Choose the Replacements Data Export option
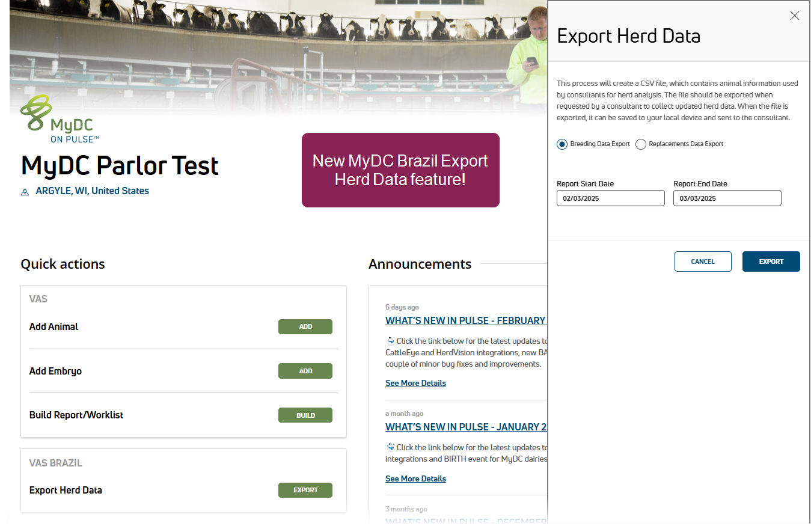The height and width of the screenshot is (532, 811). pos(641,144)
